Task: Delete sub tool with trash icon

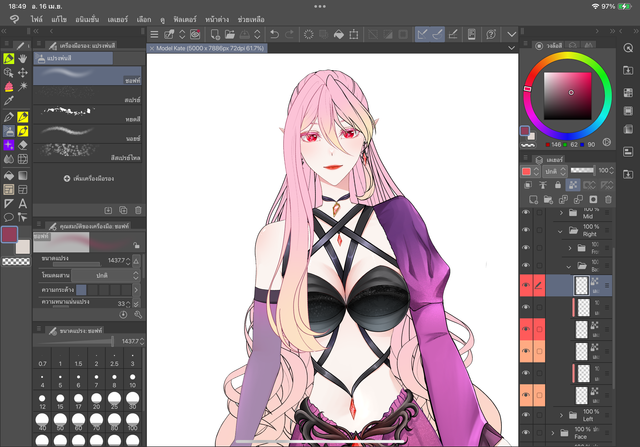Action: (x=138, y=210)
